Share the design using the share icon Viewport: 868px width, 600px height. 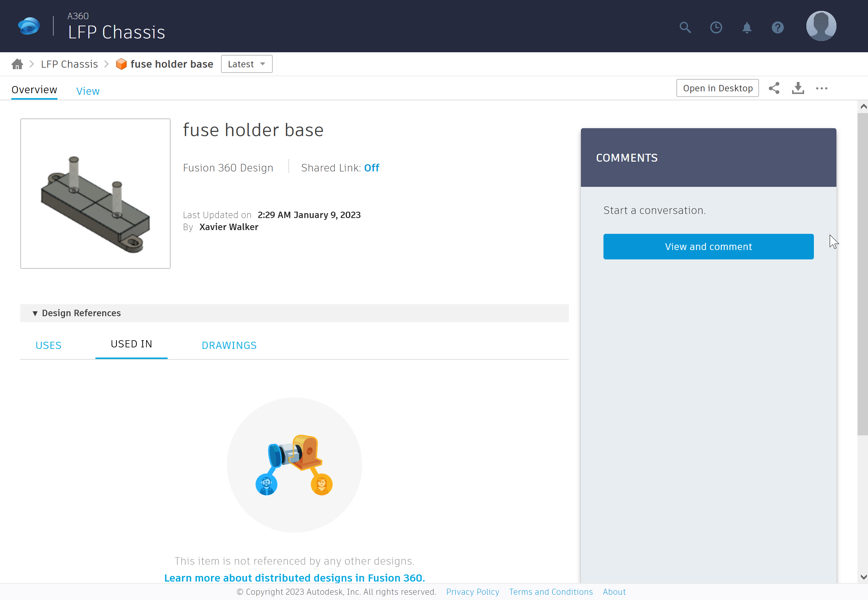pos(774,88)
